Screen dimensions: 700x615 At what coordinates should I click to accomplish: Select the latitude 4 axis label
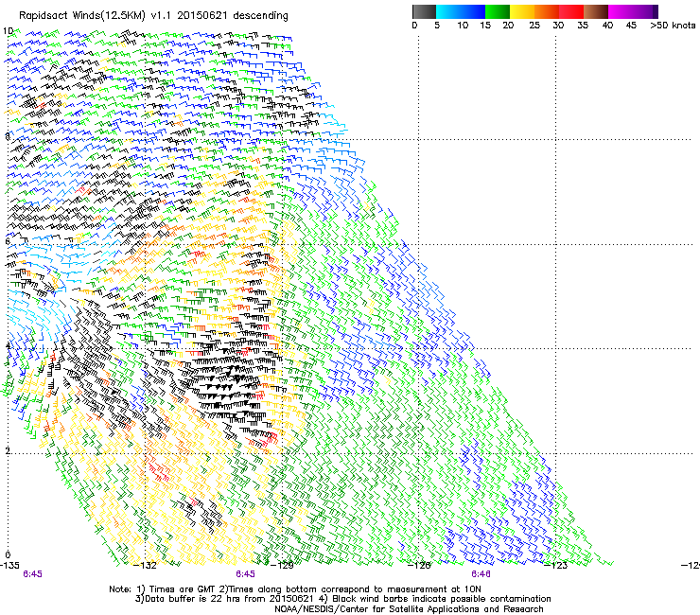point(8,346)
